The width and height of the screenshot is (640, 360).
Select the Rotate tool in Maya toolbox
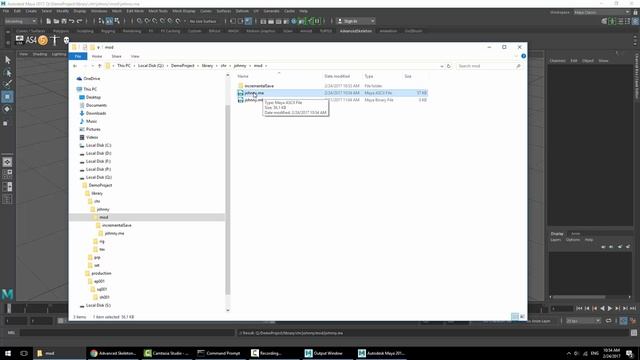[x=7, y=109]
